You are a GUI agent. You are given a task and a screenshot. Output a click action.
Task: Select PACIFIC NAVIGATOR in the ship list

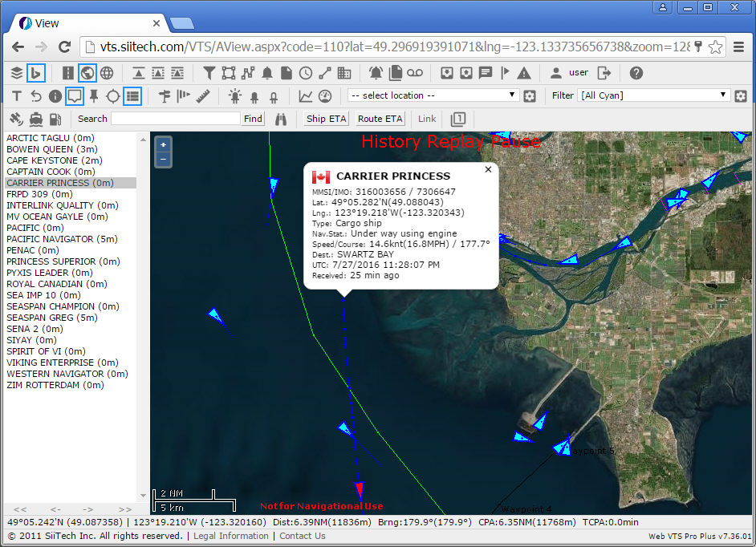(62, 239)
